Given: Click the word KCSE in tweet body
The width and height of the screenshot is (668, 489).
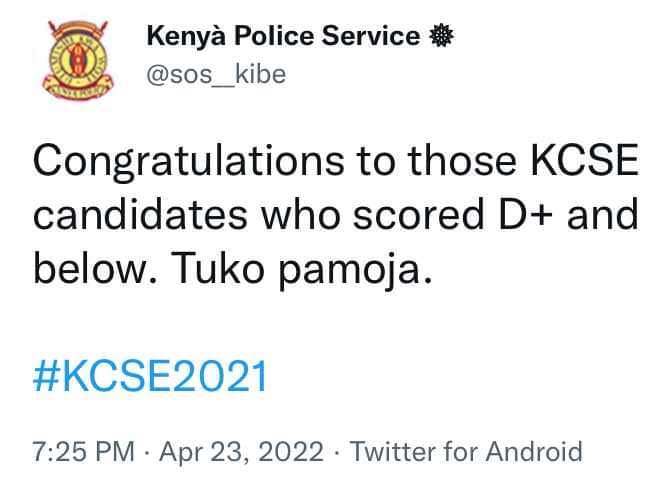Looking at the screenshot, I should click(584, 161).
